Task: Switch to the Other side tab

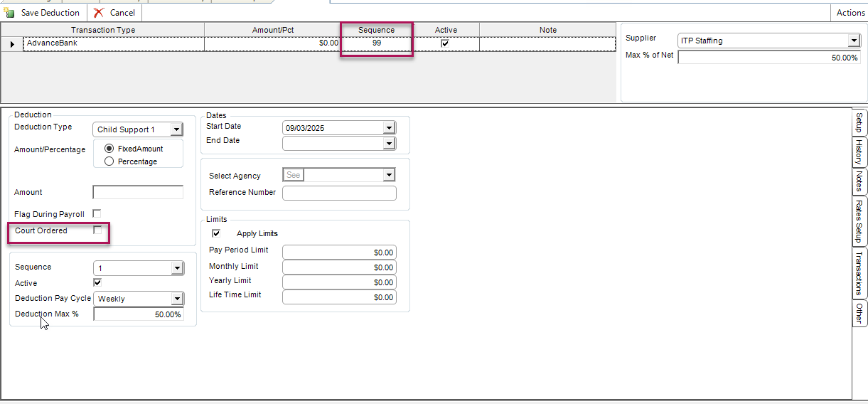Action: coord(859,313)
